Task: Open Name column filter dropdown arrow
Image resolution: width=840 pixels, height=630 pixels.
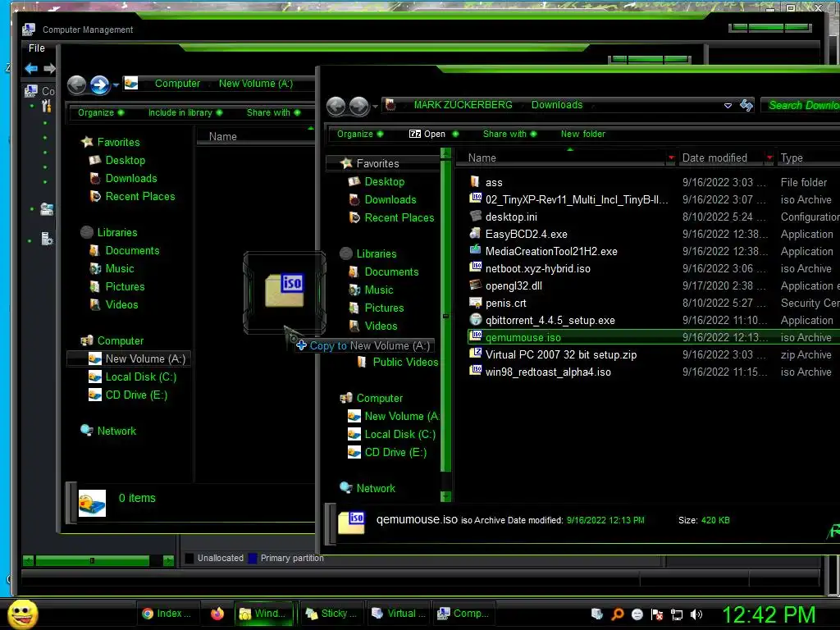Action: pyautogui.click(x=671, y=158)
